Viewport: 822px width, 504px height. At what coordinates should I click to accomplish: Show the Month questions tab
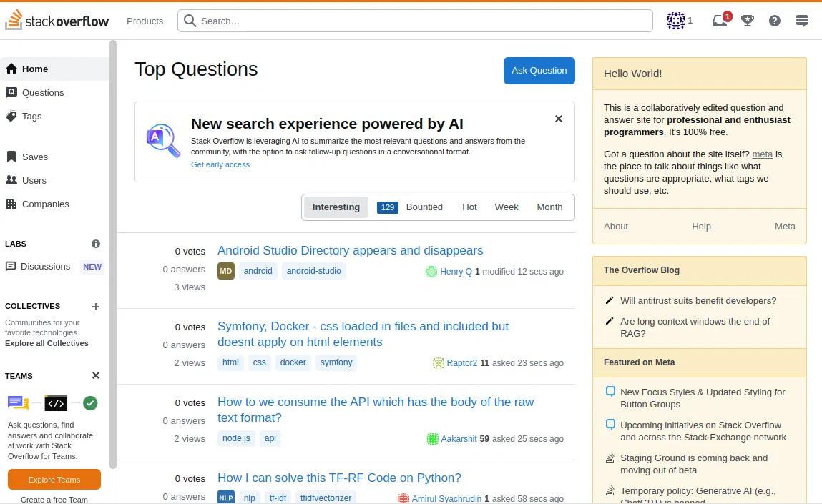pos(549,207)
